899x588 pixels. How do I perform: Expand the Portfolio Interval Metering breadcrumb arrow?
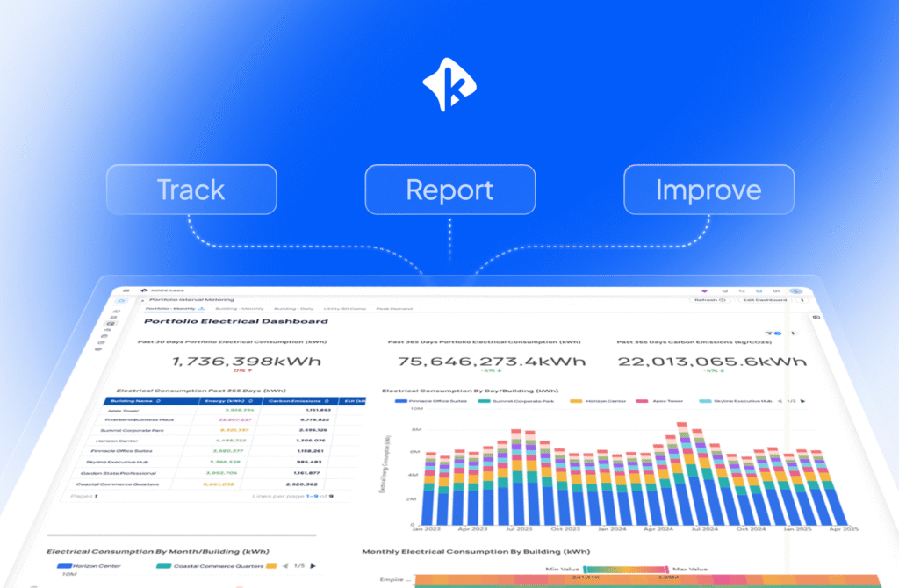click(143, 300)
